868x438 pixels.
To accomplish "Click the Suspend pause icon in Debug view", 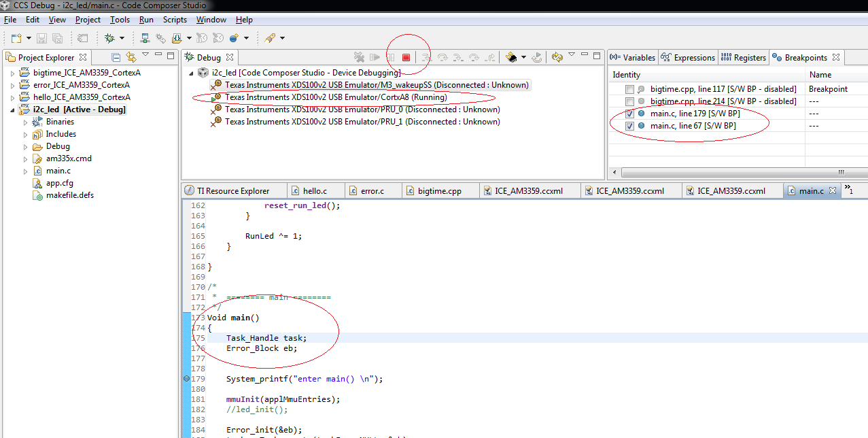I will click(391, 58).
